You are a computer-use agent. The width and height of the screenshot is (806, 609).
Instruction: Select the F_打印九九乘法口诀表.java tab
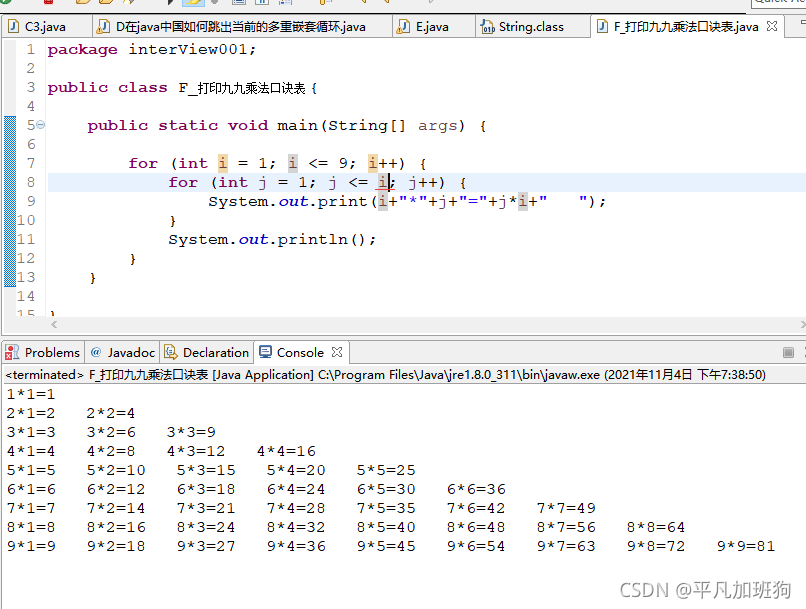tap(686, 27)
